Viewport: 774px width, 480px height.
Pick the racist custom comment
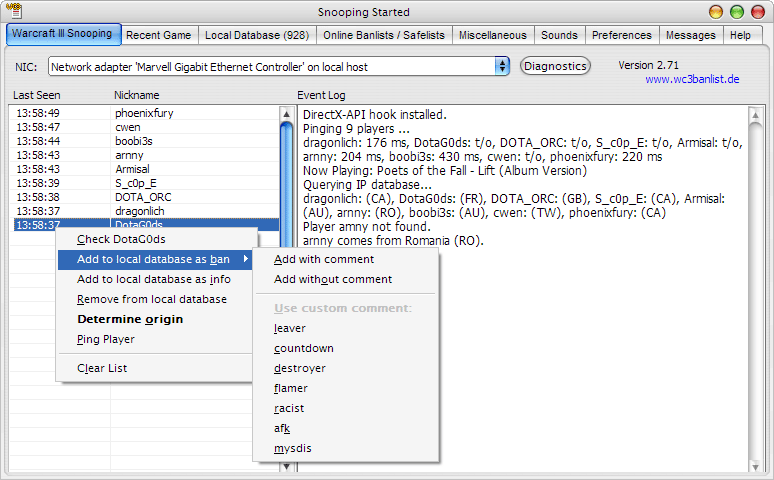tap(346, 408)
